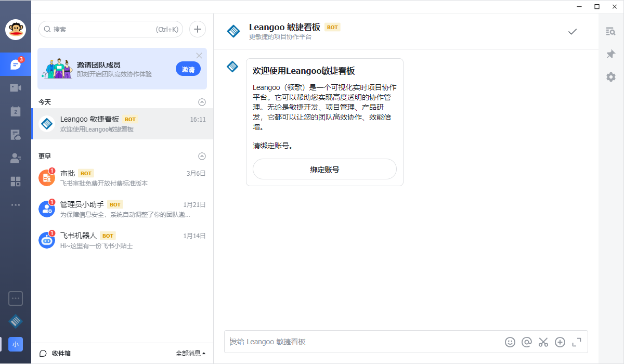Viewport: 624px width, 364px height.
Task: Open the emoji picker
Action: coord(510,342)
